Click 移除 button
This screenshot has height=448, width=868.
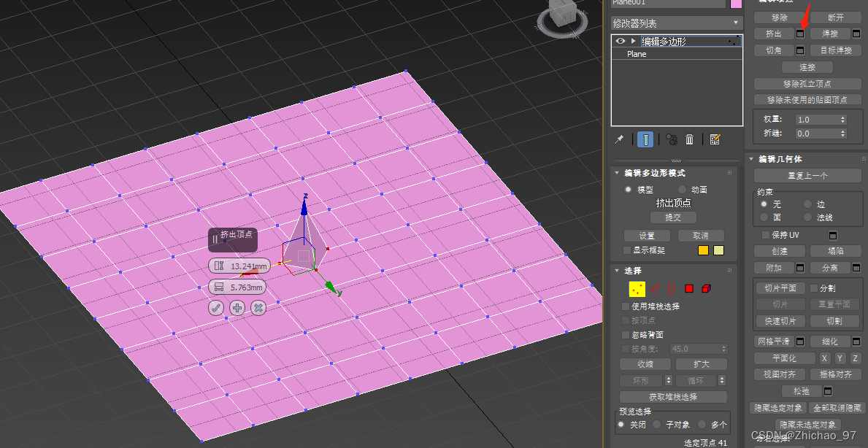click(x=780, y=18)
